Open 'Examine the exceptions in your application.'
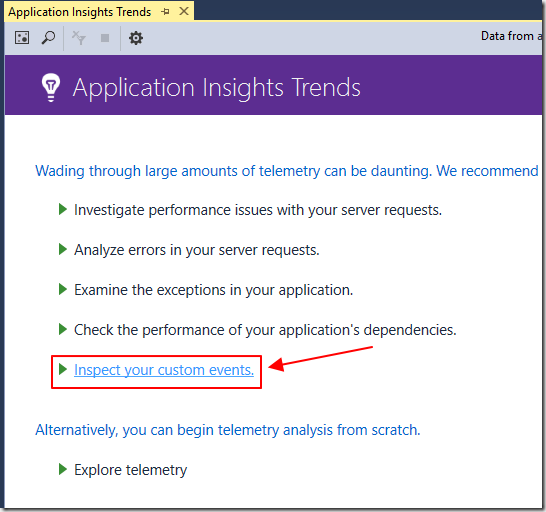This screenshot has height=512, width=546. click(x=213, y=290)
